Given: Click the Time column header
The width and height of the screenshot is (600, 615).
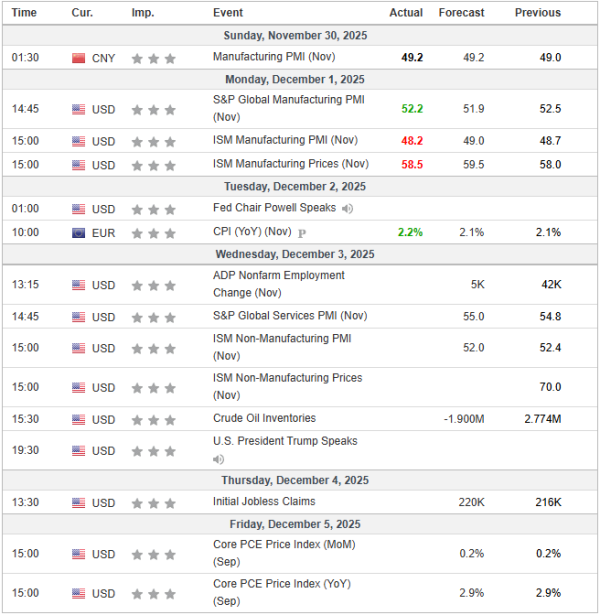Looking at the screenshot, I should pyautogui.click(x=25, y=13).
